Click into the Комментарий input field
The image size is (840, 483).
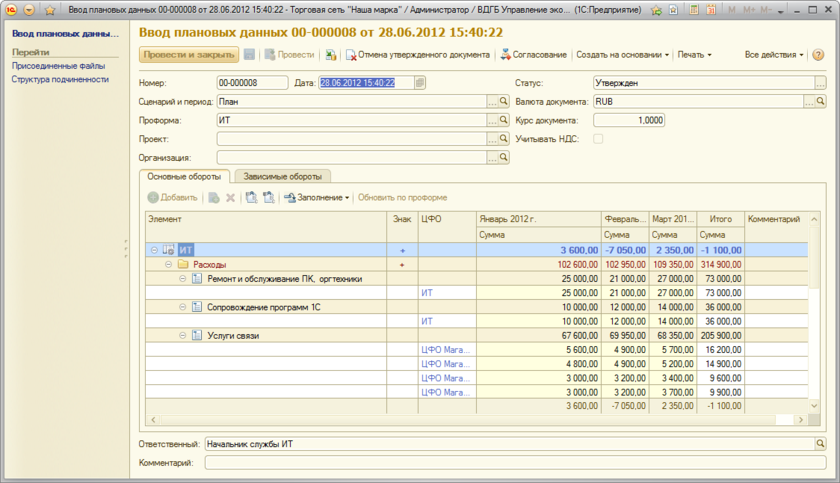pyautogui.click(x=515, y=463)
